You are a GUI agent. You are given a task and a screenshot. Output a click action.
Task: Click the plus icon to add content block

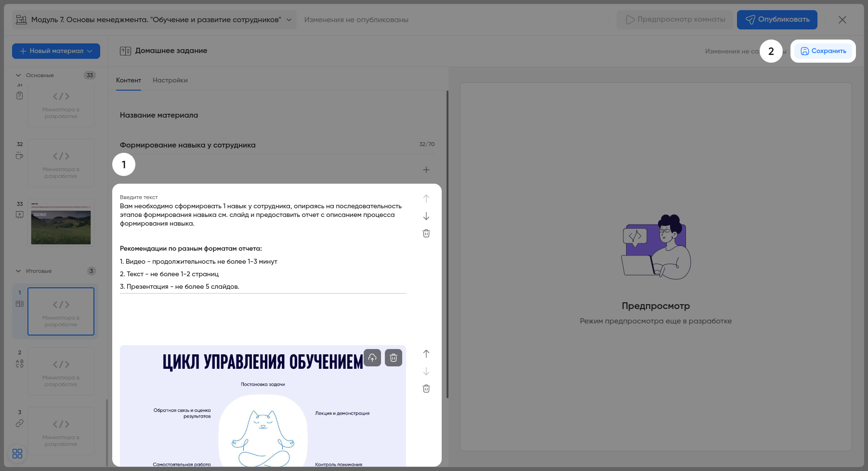pyautogui.click(x=426, y=170)
